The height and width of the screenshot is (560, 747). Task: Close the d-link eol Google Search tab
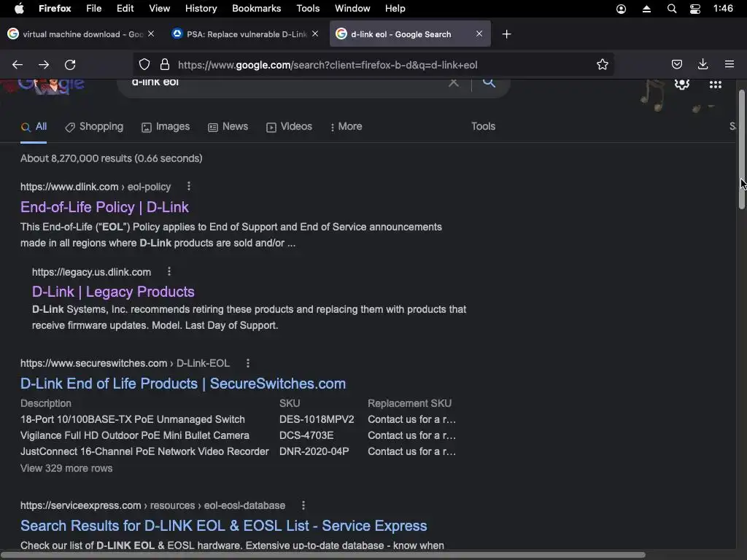point(479,34)
